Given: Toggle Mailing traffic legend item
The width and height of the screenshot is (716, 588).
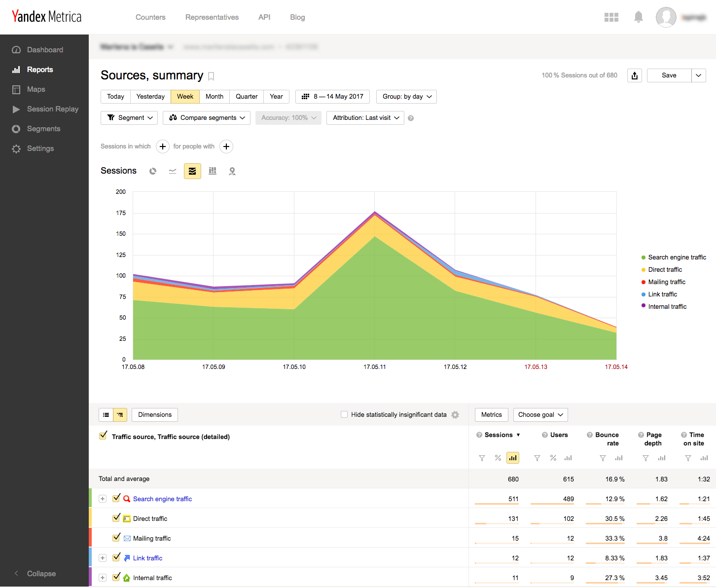Looking at the screenshot, I should (663, 282).
